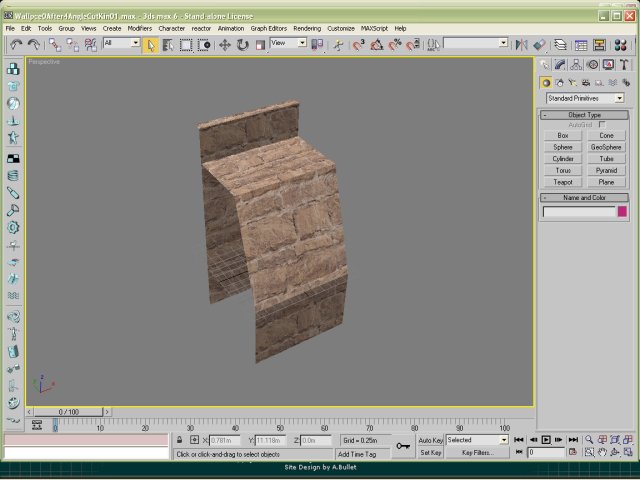640x480 pixels.
Task: Click the Undo arrow in the main toolbar
Action: pos(16,45)
